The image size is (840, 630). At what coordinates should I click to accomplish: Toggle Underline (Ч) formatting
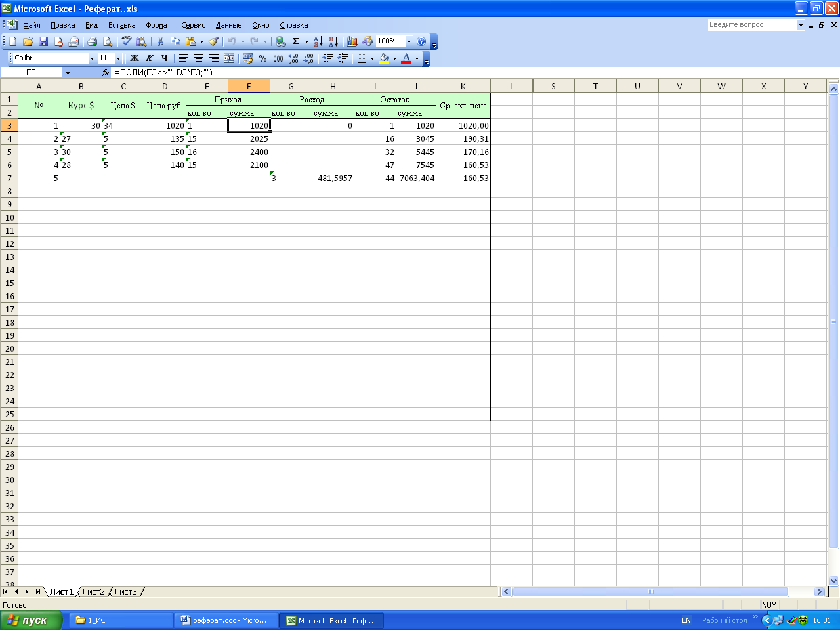165,58
